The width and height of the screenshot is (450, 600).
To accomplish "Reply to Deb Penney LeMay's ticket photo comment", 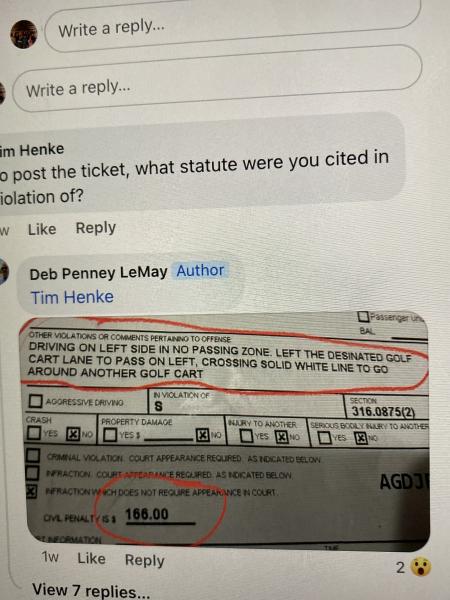I will [145, 560].
